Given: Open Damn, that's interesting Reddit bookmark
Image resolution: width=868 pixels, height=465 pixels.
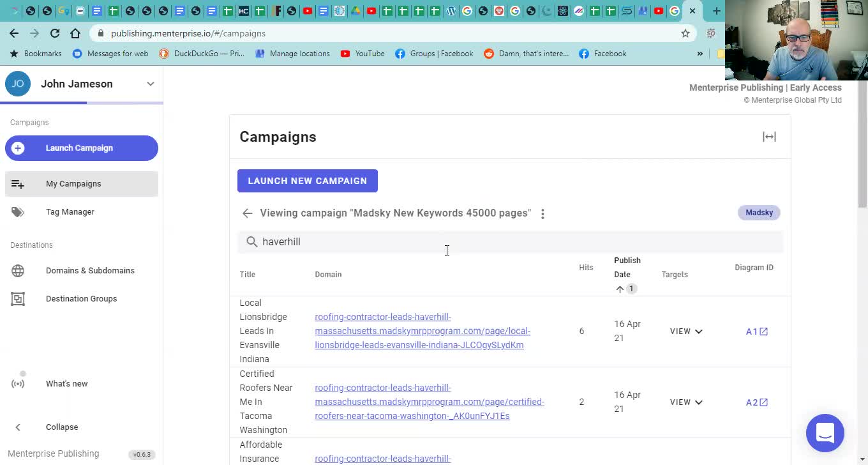Looking at the screenshot, I should pyautogui.click(x=527, y=54).
